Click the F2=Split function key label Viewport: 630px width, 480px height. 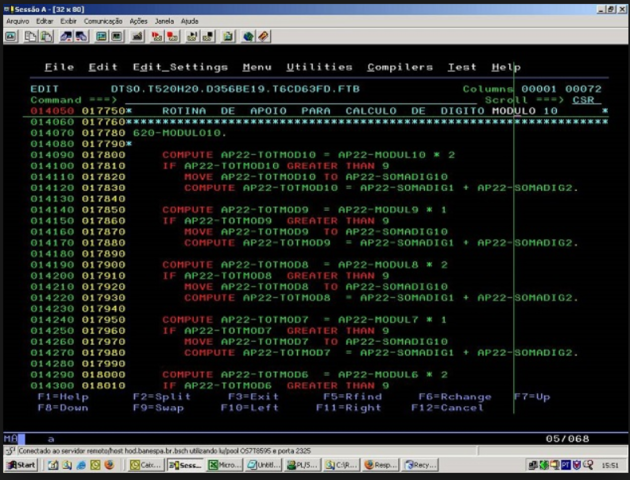(x=162, y=397)
